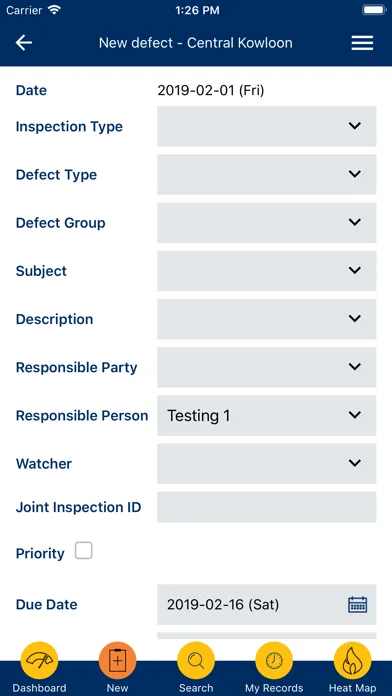Open the hamburger menu icon
This screenshot has height=696, width=392.
(x=362, y=43)
